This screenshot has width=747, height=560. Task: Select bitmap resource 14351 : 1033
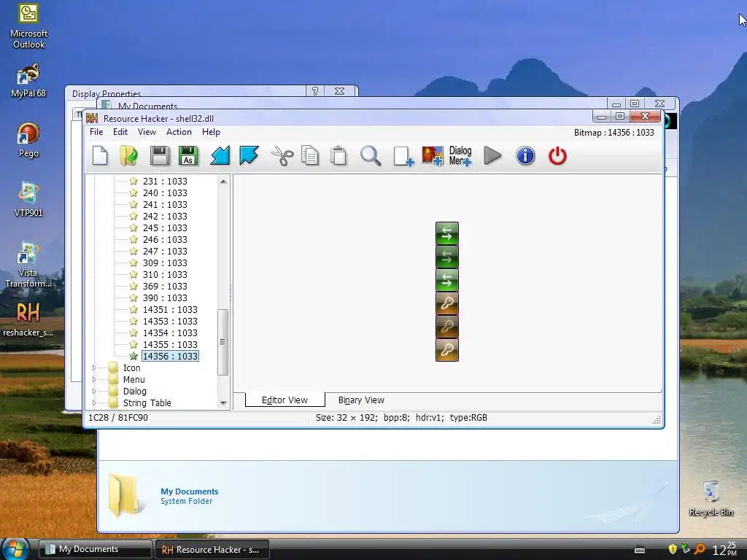pyautogui.click(x=170, y=309)
